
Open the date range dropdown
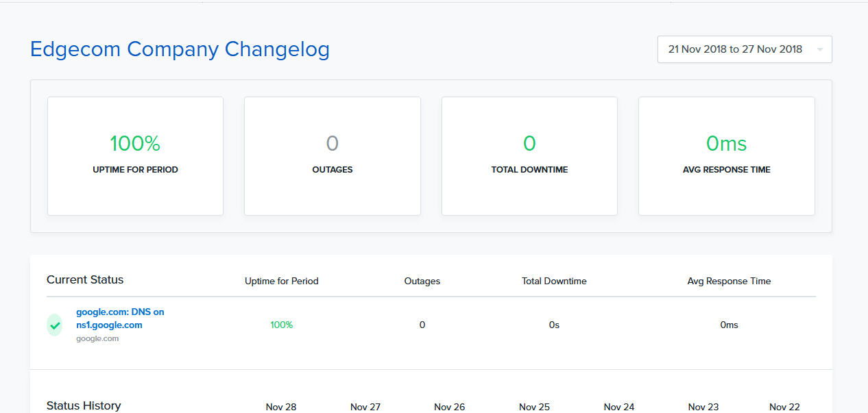745,49
